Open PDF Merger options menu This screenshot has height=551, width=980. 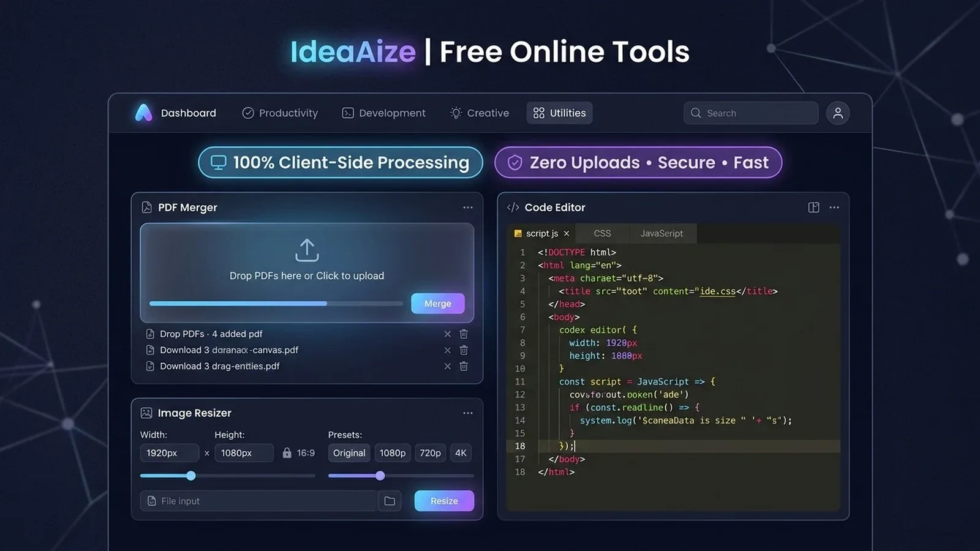[x=468, y=208]
